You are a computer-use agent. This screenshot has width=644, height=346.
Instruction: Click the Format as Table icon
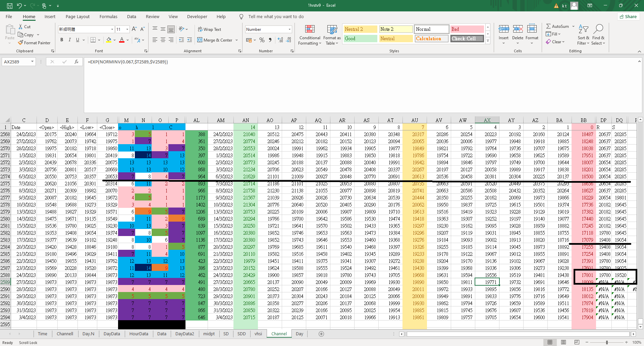click(x=332, y=35)
